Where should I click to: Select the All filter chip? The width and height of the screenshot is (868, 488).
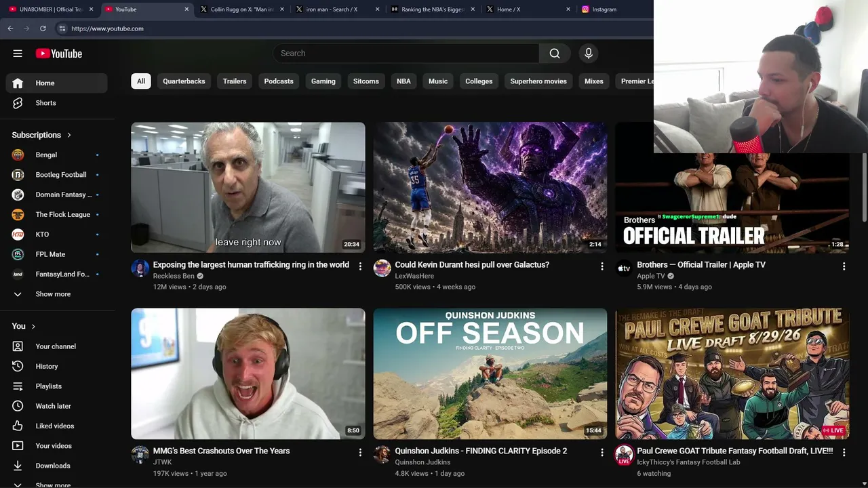(141, 81)
